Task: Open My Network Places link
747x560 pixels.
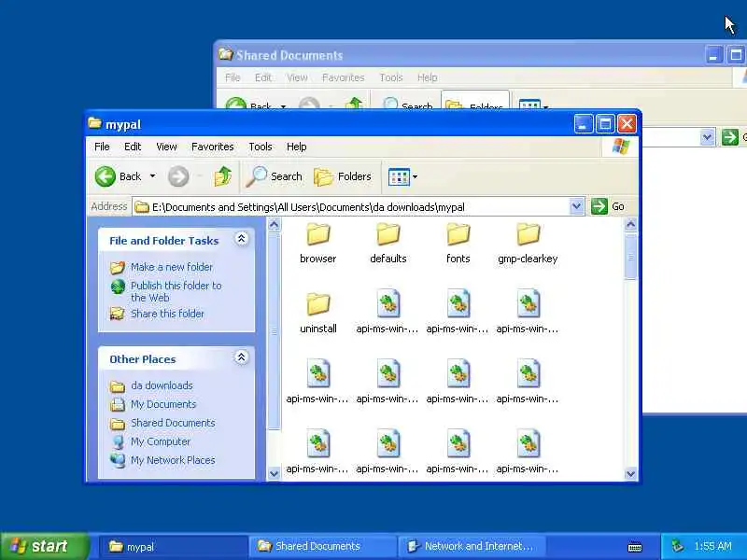Action: pyautogui.click(x=173, y=460)
